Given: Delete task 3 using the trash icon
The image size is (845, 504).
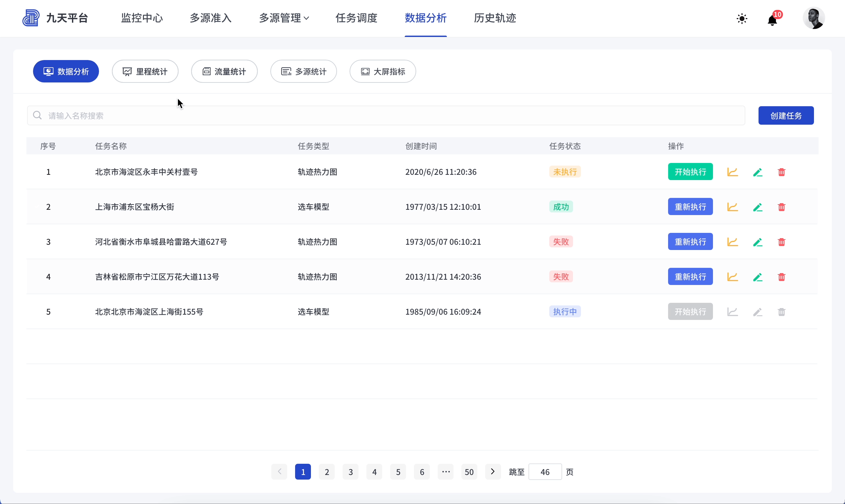Looking at the screenshot, I should 782,241.
